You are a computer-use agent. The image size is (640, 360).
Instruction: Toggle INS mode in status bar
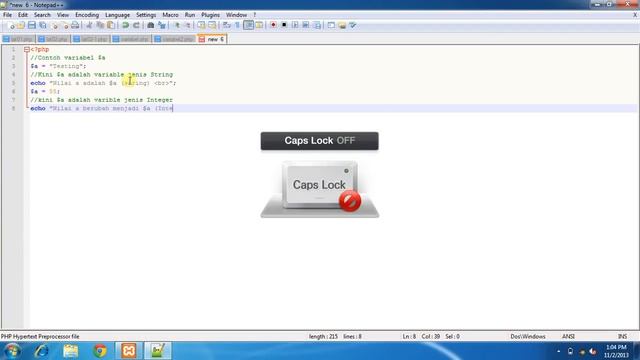(622, 336)
